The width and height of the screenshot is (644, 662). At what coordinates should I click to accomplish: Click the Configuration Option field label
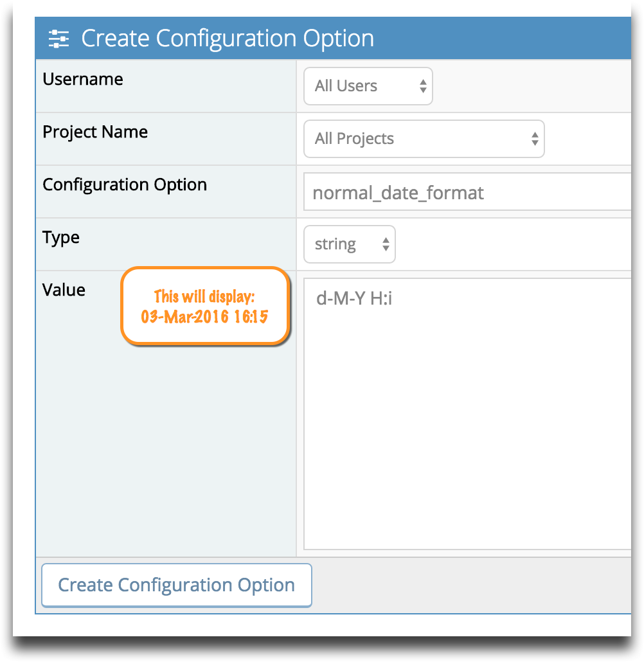pos(125,185)
